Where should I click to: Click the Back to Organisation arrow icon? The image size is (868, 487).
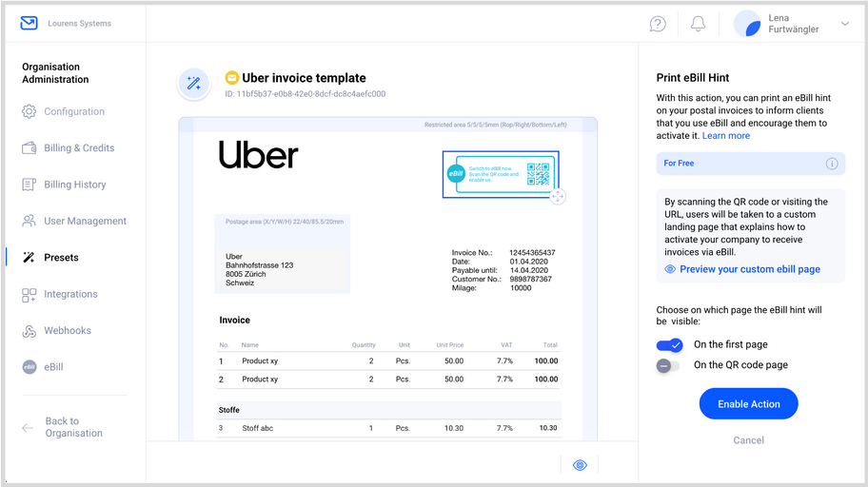pos(28,428)
